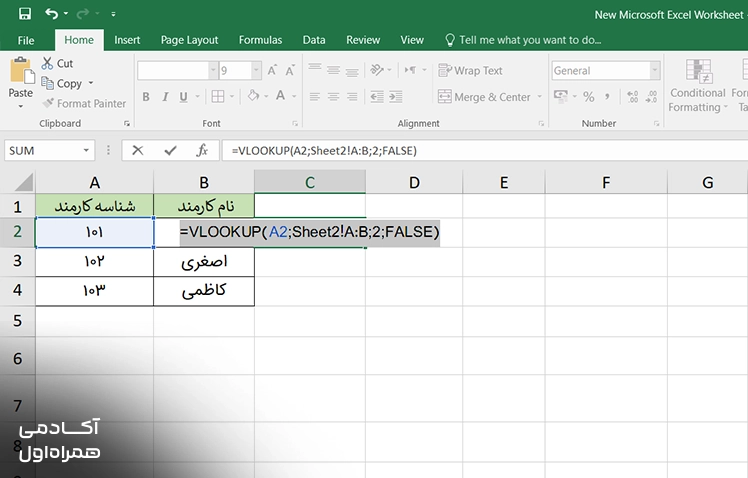This screenshot has width=748, height=478.
Task: Click the Borders icon
Action: [x=218, y=97]
